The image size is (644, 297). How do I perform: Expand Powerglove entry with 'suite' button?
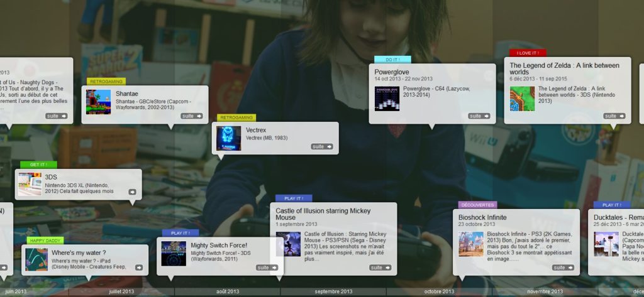pos(479,116)
